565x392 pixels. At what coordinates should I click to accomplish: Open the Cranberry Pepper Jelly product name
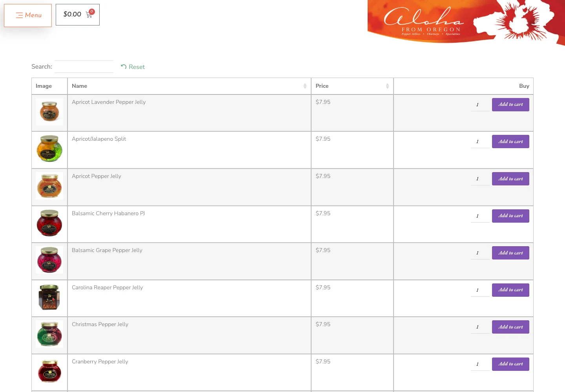tap(100, 361)
